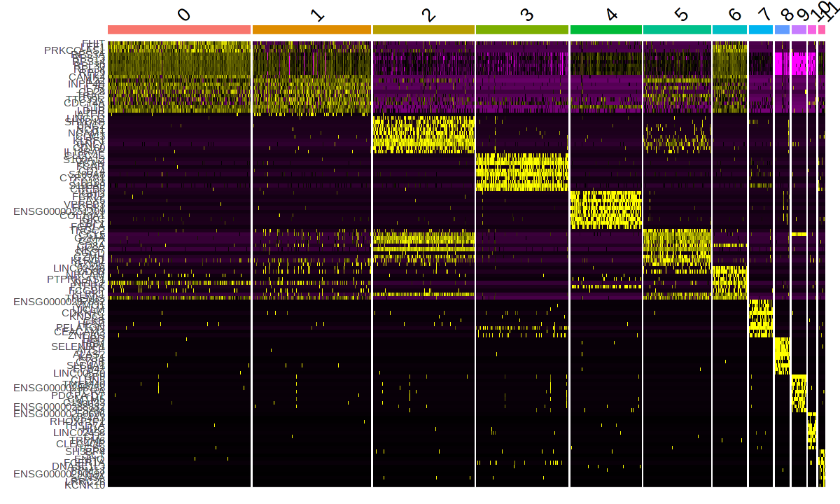Select the green cluster 3 color bar
840x504 pixels.
pos(521,29)
